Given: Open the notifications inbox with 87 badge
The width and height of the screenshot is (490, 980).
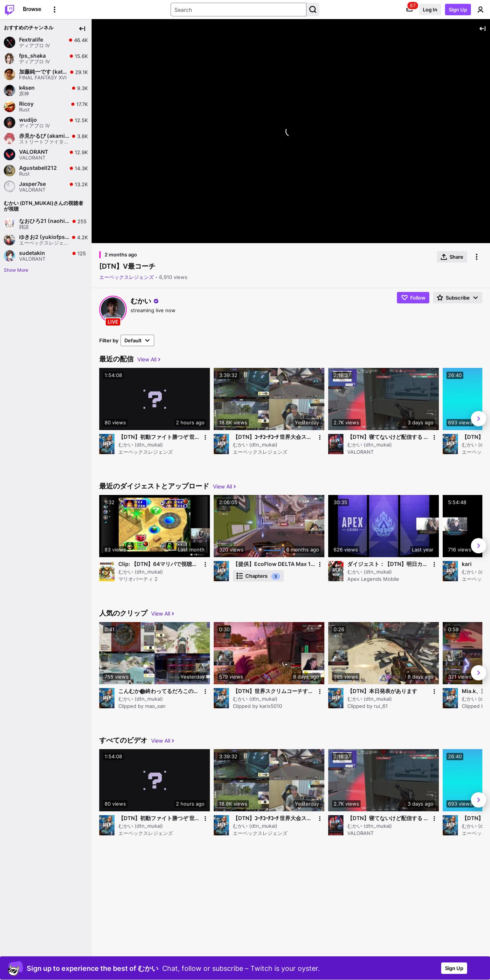Looking at the screenshot, I should (409, 10).
